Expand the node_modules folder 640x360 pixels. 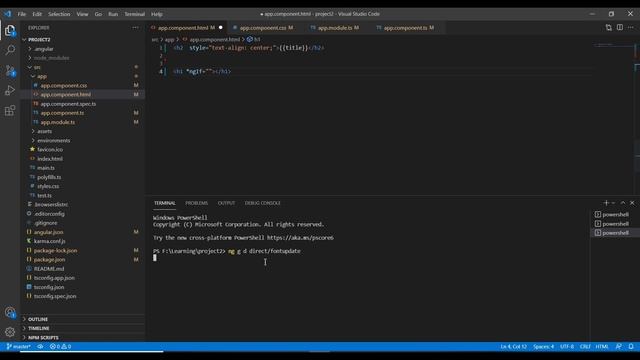click(x=82, y=58)
